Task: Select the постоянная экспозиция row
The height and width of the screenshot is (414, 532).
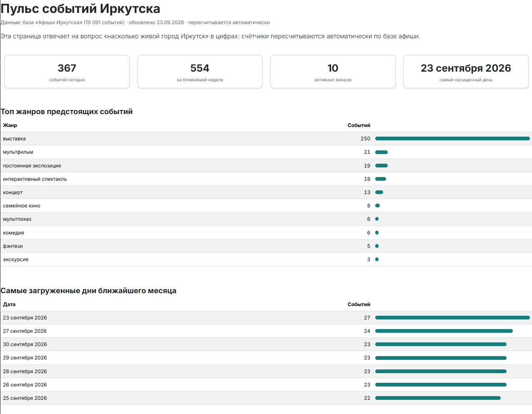Action: coord(266,165)
